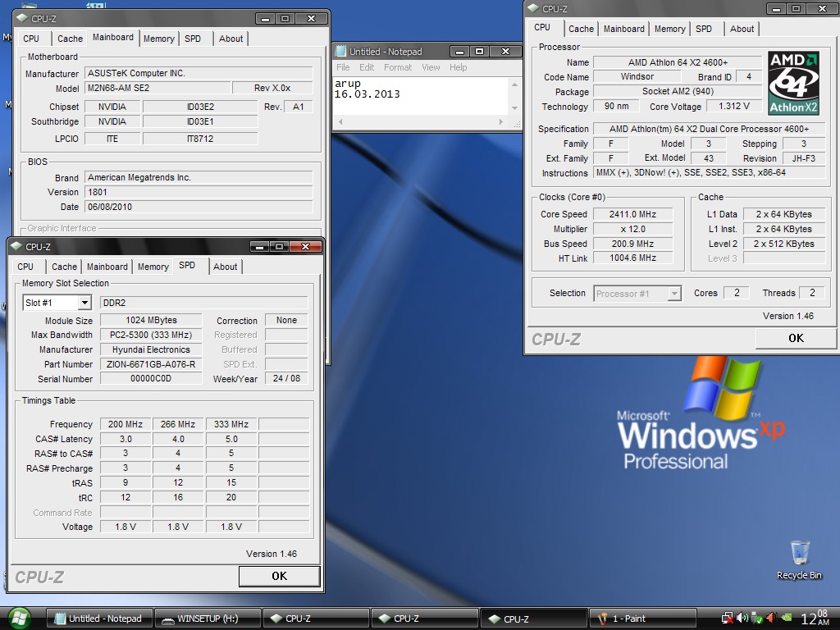
Task: Open Notepad View menu
Action: pos(431,67)
